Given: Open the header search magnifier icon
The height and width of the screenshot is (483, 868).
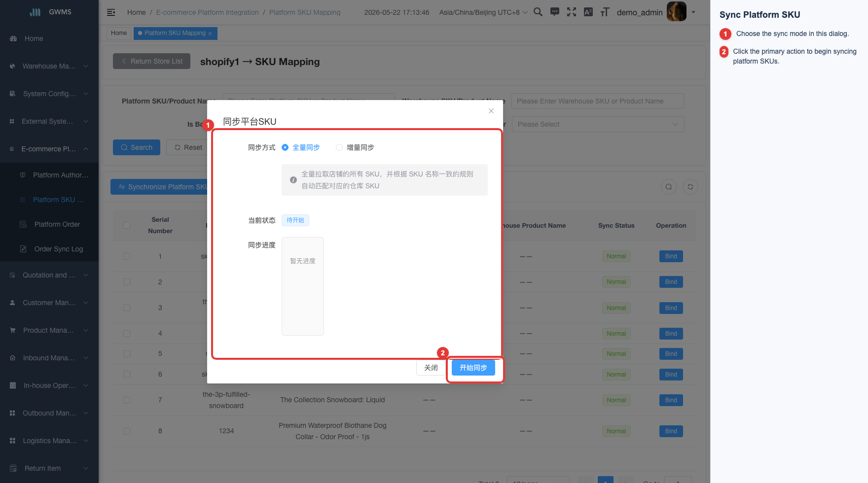Looking at the screenshot, I should tap(538, 12).
